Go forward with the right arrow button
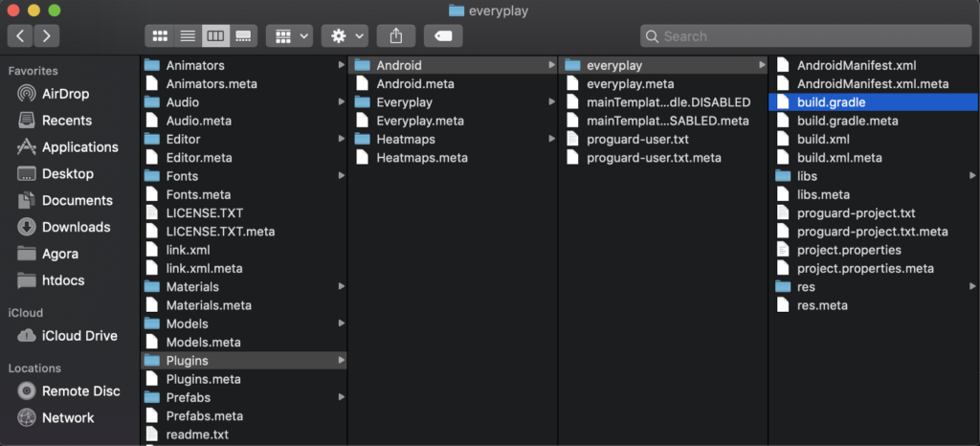The width and height of the screenshot is (980, 446). [47, 36]
